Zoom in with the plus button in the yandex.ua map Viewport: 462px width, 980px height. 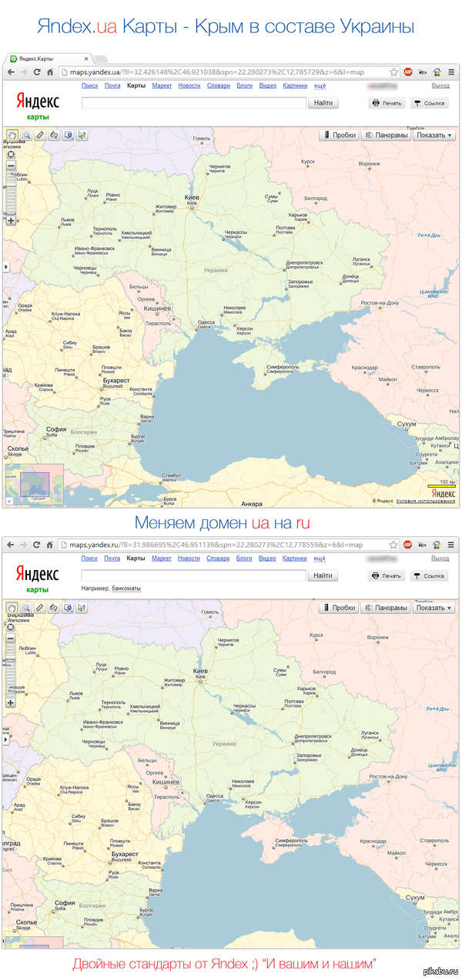click(x=12, y=221)
